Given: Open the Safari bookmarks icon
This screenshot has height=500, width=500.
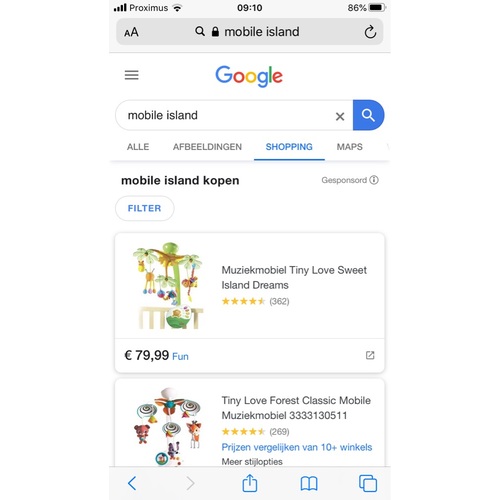Looking at the screenshot, I should (x=309, y=484).
